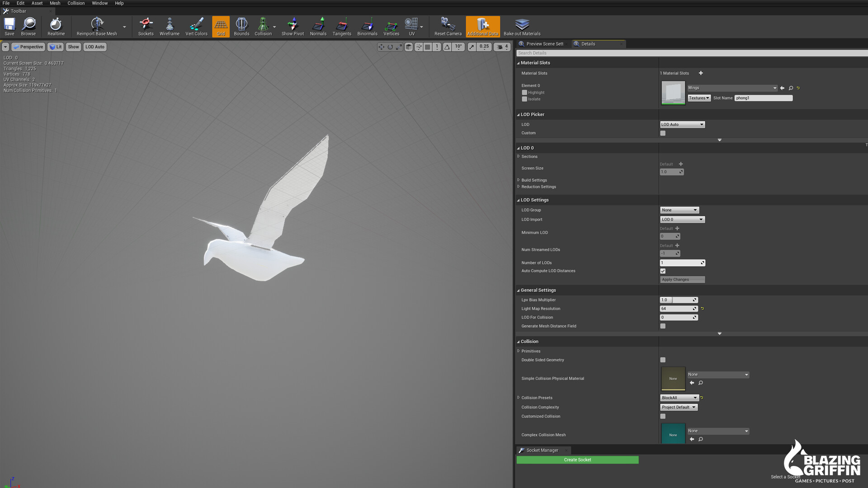Click the Reset Camera toolbar icon
868x488 pixels.
[447, 26]
